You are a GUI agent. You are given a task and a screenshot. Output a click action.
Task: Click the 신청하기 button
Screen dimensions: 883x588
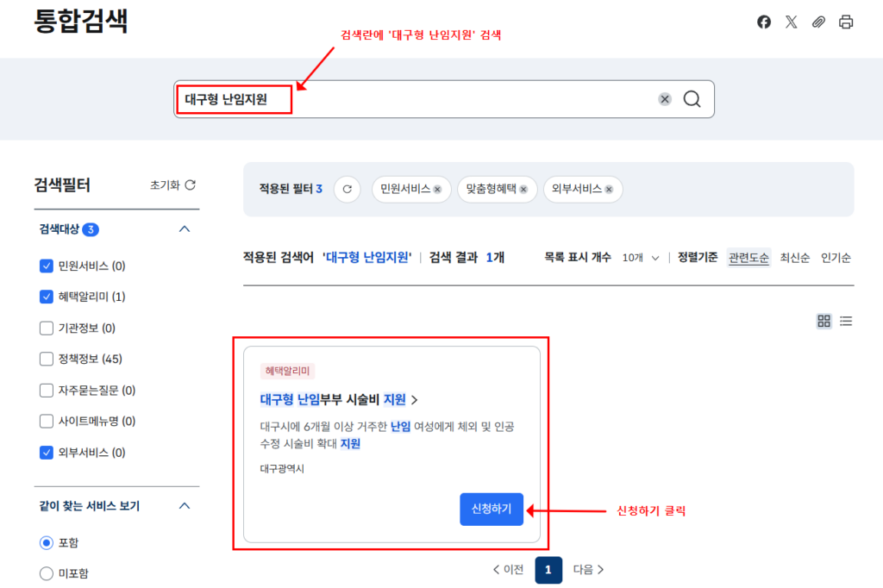tap(492, 509)
